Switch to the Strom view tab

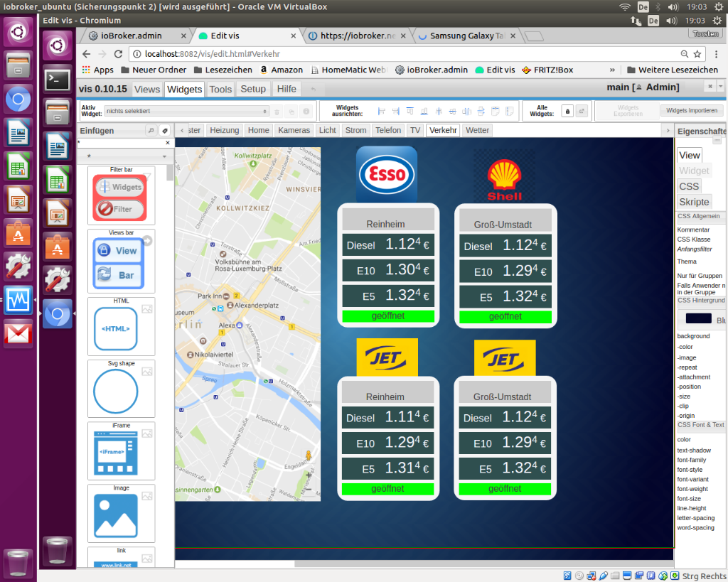tap(355, 131)
